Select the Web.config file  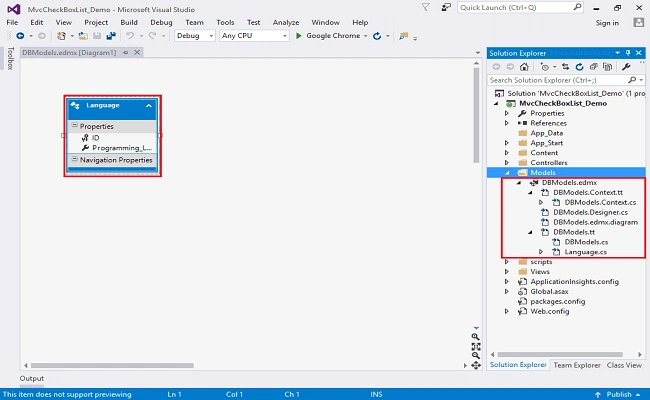coord(550,312)
